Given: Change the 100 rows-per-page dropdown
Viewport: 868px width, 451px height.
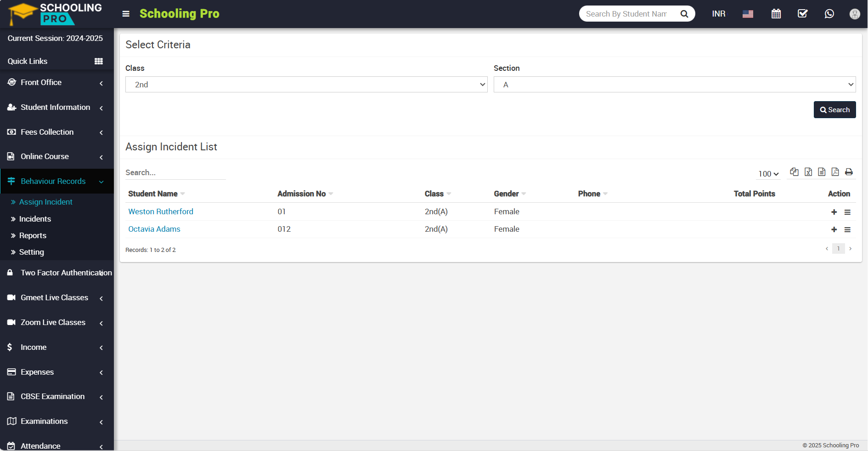Looking at the screenshot, I should pyautogui.click(x=768, y=174).
